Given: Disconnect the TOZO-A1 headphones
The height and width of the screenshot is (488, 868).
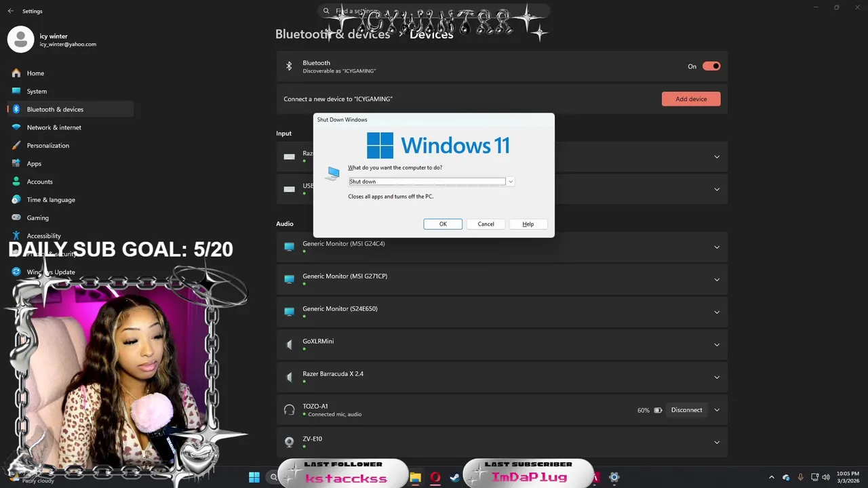Looking at the screenshot, I should coord(686,410).
